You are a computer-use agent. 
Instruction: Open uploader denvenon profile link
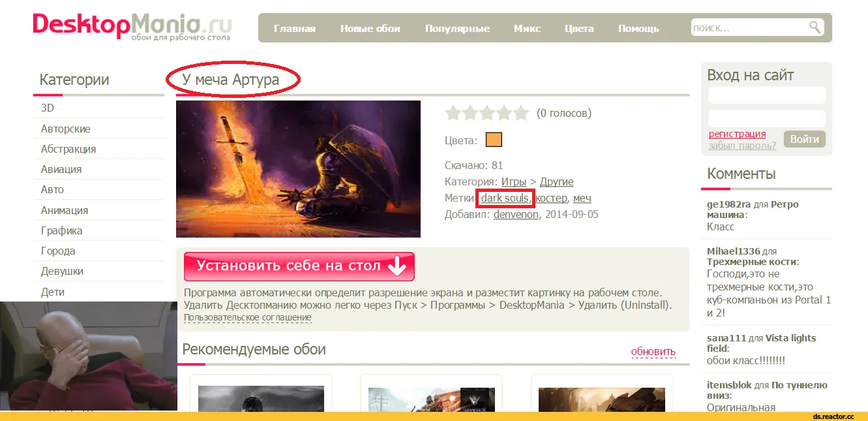(516, 214)
